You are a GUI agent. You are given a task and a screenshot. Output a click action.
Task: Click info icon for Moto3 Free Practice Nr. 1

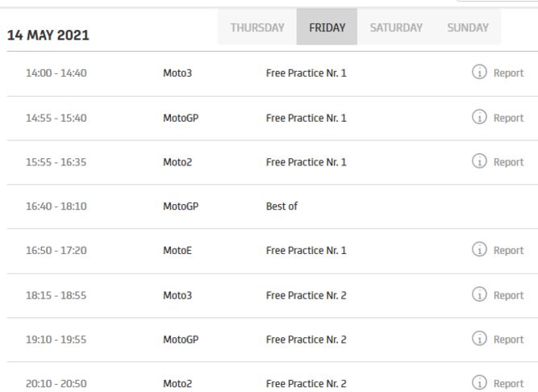[478, 73]
